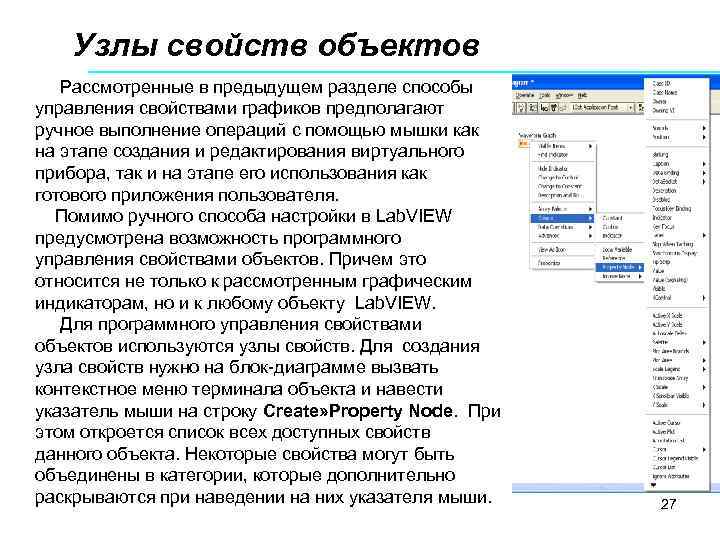This screenshot has height=540, width=720.
Task: Click the bold 'Create»Property Node' text
Action: click(358, 411)
